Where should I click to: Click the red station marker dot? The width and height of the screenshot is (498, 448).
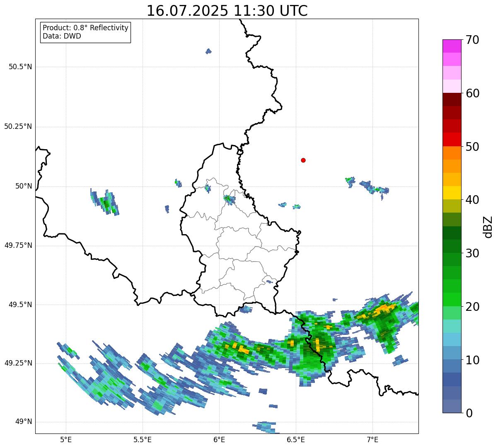(303, 160)
